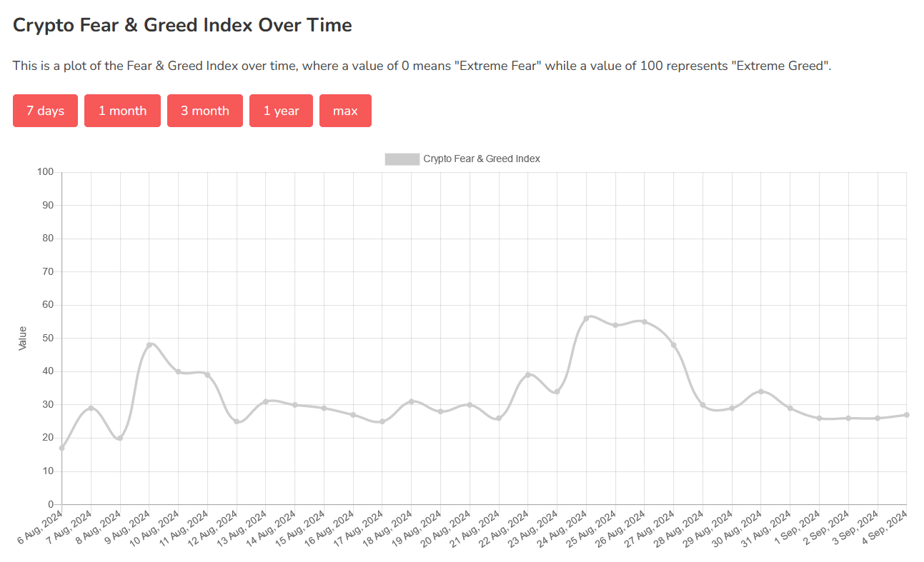The height and width of the screenshot is (562, 924).
Task: Select the 9 Aug 2024 peak data point
Action: [149, 345]
